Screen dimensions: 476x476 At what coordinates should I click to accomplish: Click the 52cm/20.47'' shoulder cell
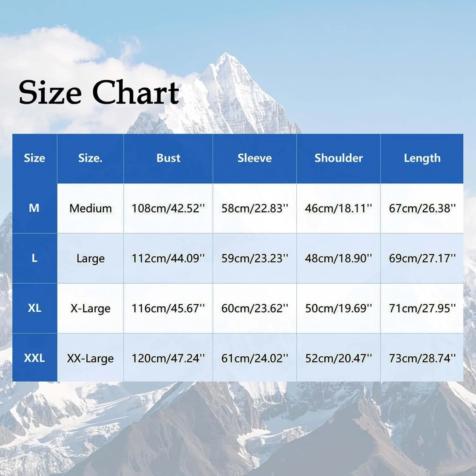[339, 358]
